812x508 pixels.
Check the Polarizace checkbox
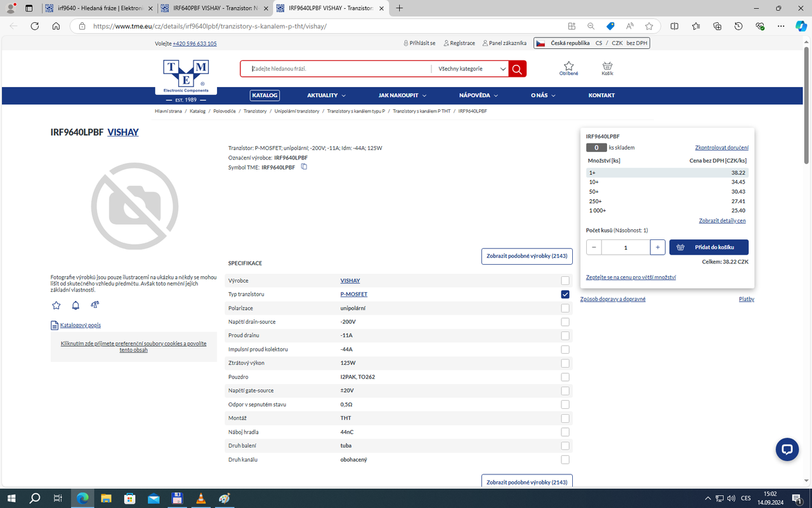pyautogui.click(x=565, y=308)
